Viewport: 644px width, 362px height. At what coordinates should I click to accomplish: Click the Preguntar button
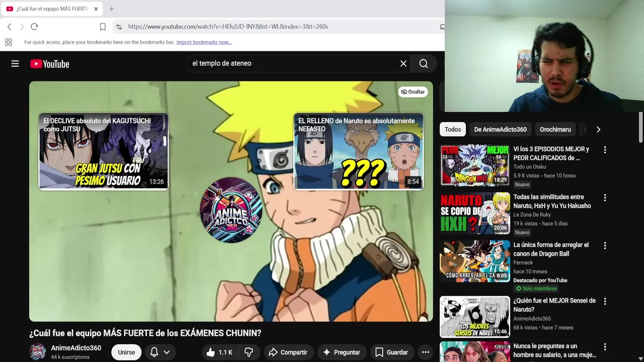pos(341,352)
